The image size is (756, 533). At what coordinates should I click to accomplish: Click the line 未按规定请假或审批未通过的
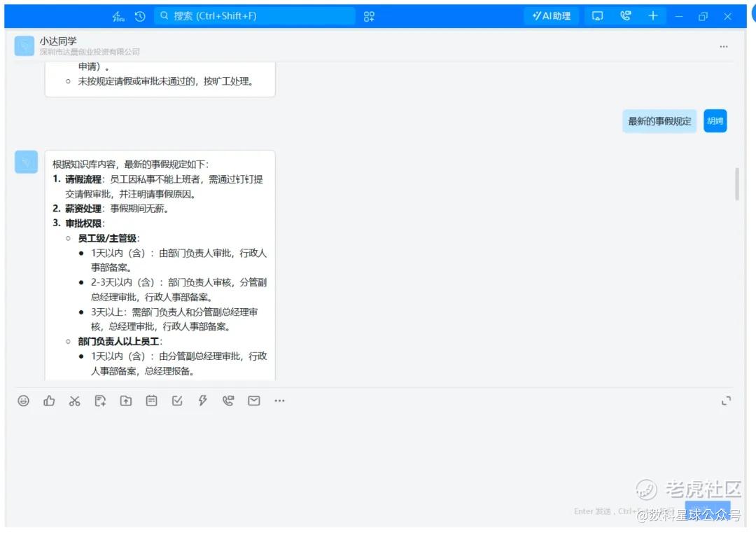tap(165, 81)
